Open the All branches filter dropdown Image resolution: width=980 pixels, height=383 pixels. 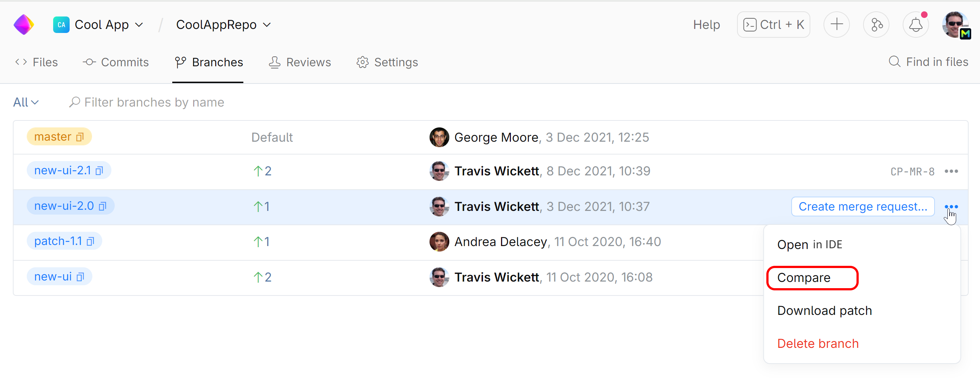pyautogui.click(x=26, y=102)
